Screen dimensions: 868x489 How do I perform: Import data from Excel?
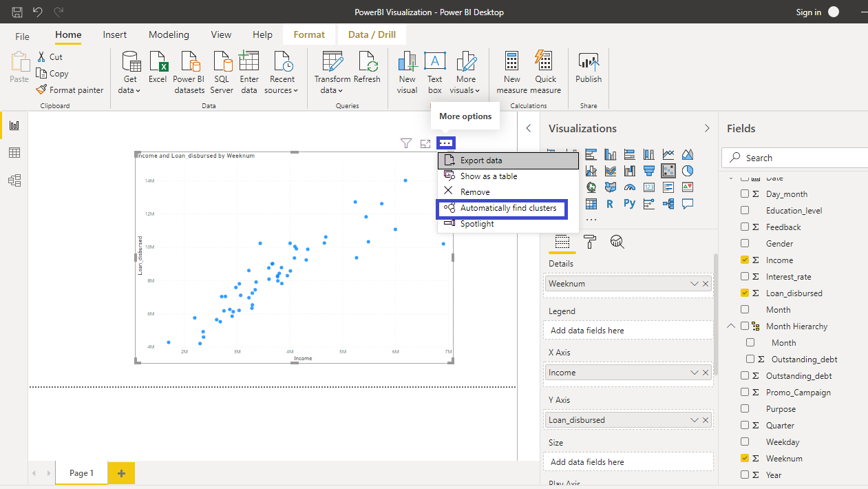pos(158,67)
